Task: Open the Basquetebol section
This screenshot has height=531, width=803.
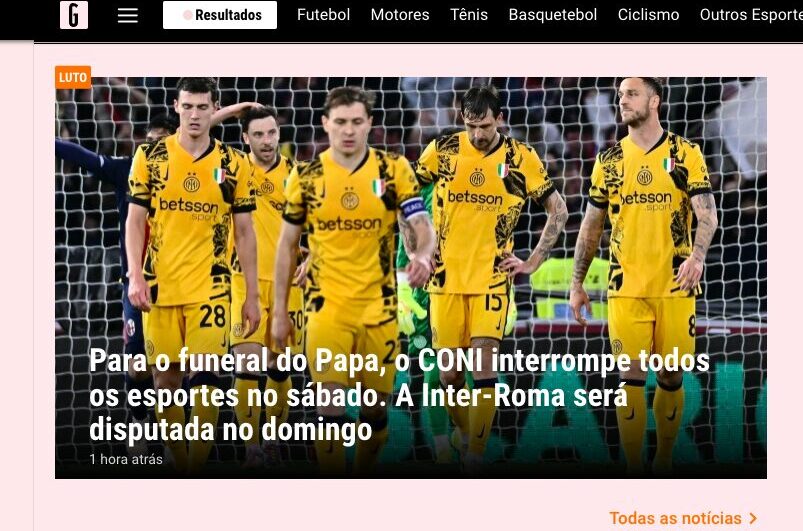Action: pyautogui.click(x=553, y=15)
